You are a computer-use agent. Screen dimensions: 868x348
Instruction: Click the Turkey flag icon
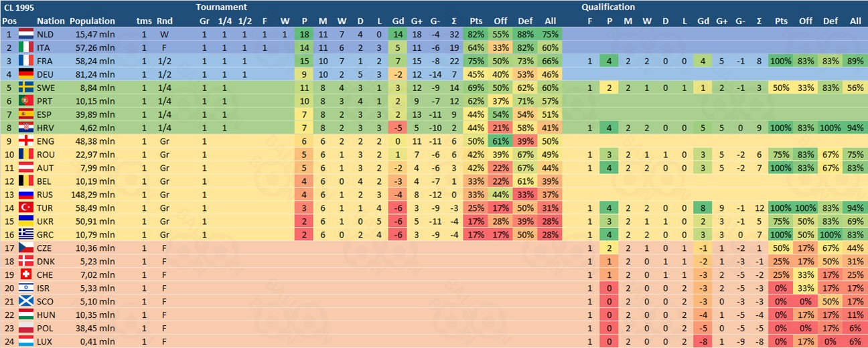pyautogui.click(x=26, y=207)
